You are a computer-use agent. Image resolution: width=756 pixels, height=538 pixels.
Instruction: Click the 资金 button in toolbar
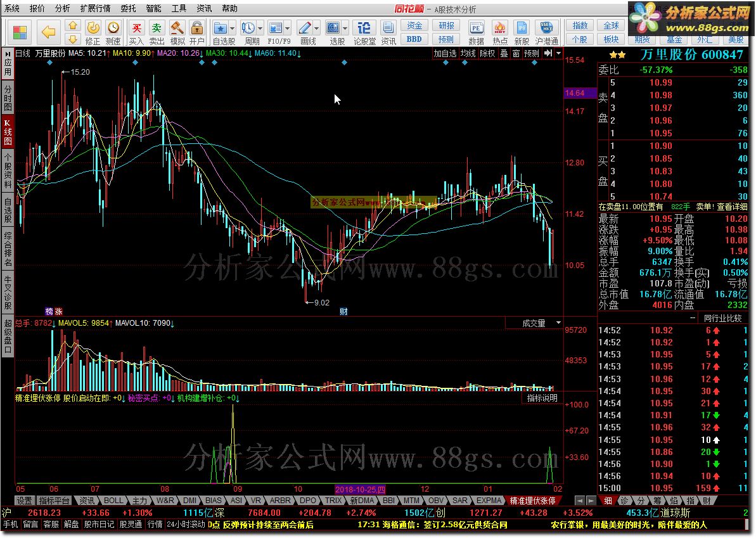pyautogui.click(x=414, y=25)
